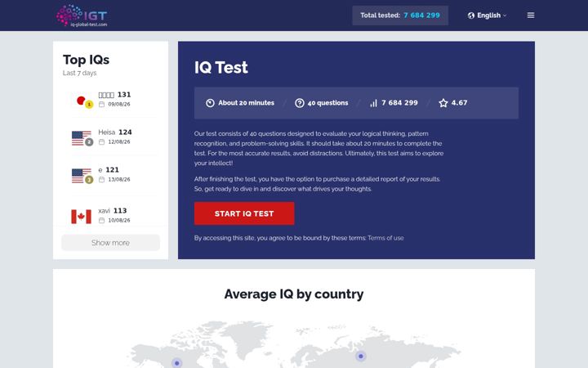Click the star rating icon next to 4.67
Image resolution: width=588 pixels, height=368 pixels.
click(443, 103)
